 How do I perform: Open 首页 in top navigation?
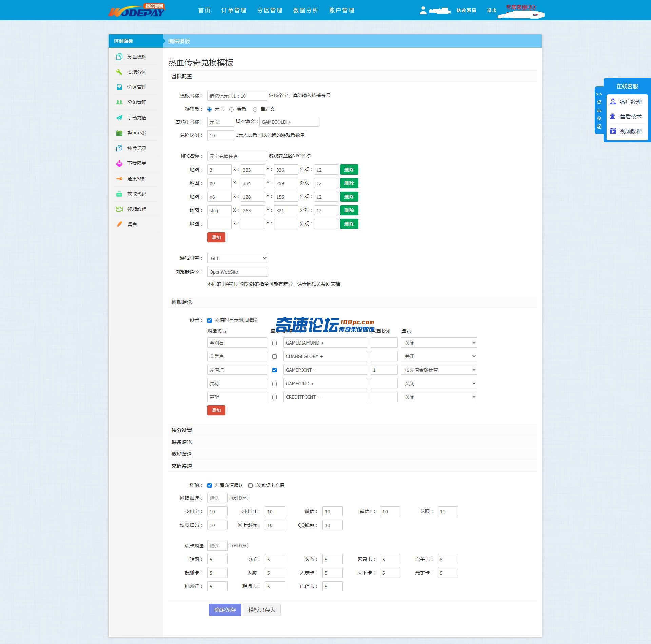[204, 10]
